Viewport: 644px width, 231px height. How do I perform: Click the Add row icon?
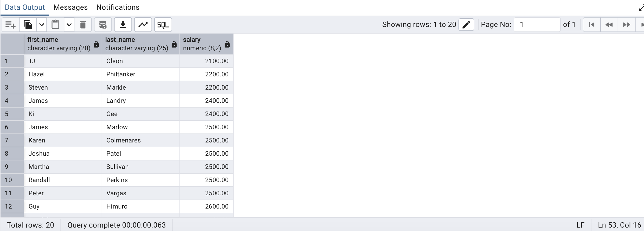click(11, 25)
